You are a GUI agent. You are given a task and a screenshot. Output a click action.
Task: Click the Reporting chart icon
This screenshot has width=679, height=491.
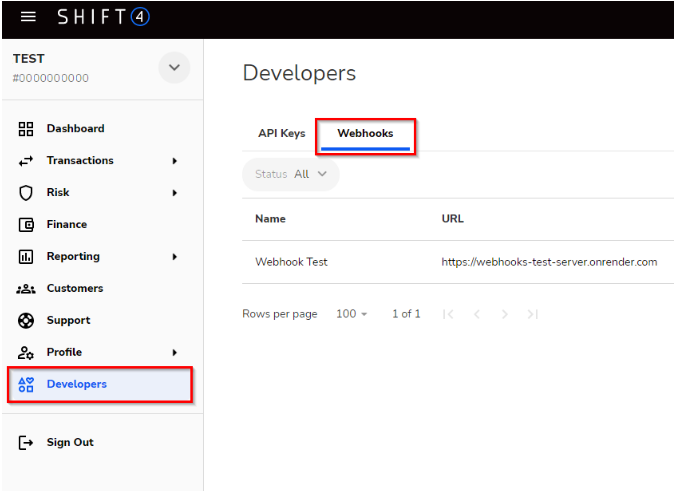coord(27,257)
